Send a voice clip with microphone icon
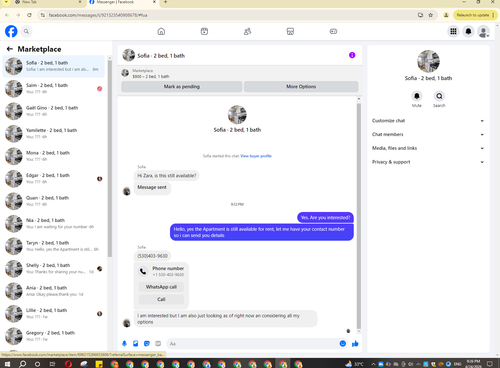 124,343
